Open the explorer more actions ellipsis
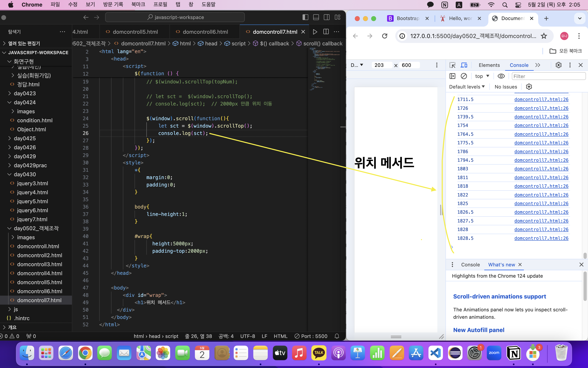 pos(62,32)
